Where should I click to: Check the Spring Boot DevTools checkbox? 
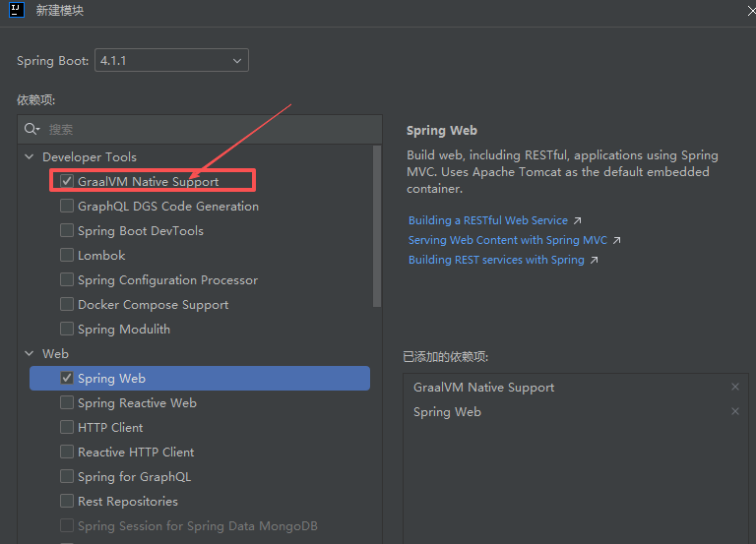point(67,230)
